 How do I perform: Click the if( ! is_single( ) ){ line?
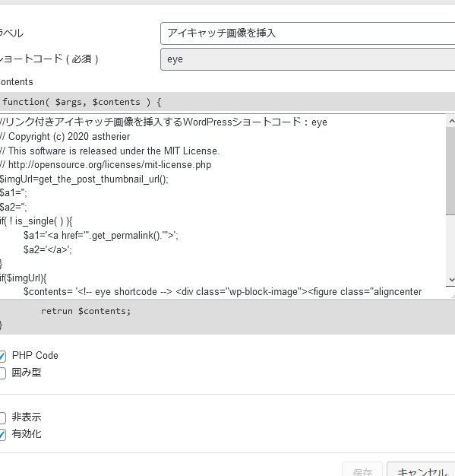coord(36,221)
